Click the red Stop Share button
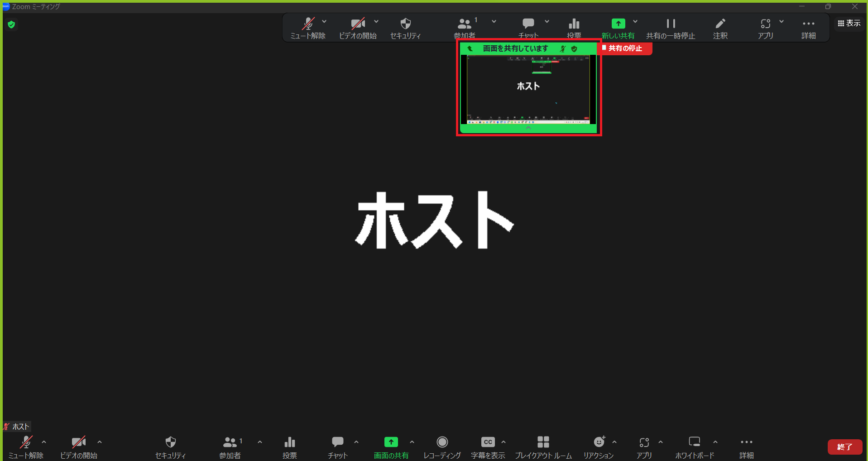This screenshot has width=868, height=461. (x=625, y=48)
